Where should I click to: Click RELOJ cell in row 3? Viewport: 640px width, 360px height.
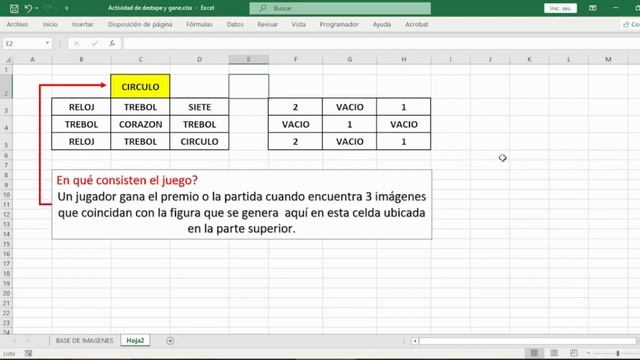(81, 107)
